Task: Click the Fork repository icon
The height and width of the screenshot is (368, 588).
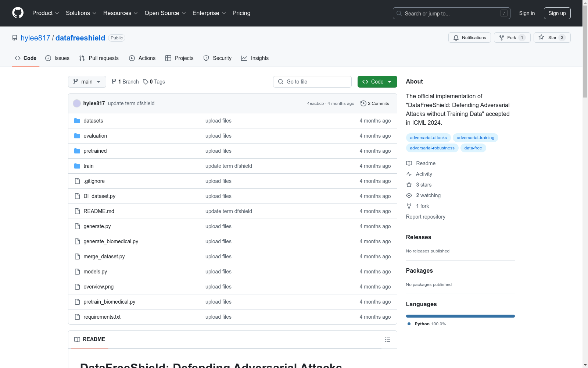Action: (502, 38)
